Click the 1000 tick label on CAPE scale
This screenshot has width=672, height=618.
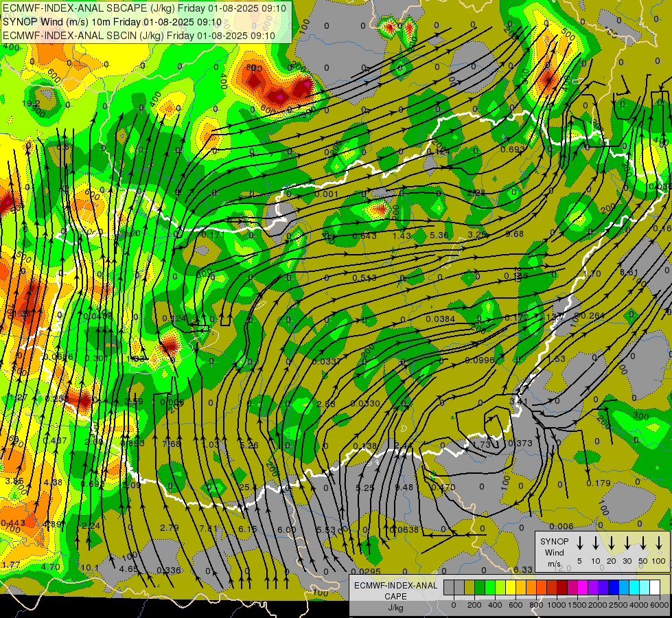pos(557,605)
